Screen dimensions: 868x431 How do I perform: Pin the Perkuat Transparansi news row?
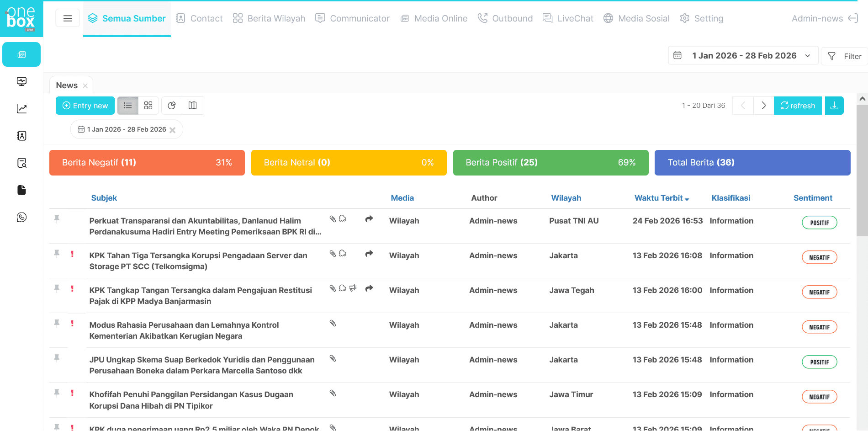point(57,218)
